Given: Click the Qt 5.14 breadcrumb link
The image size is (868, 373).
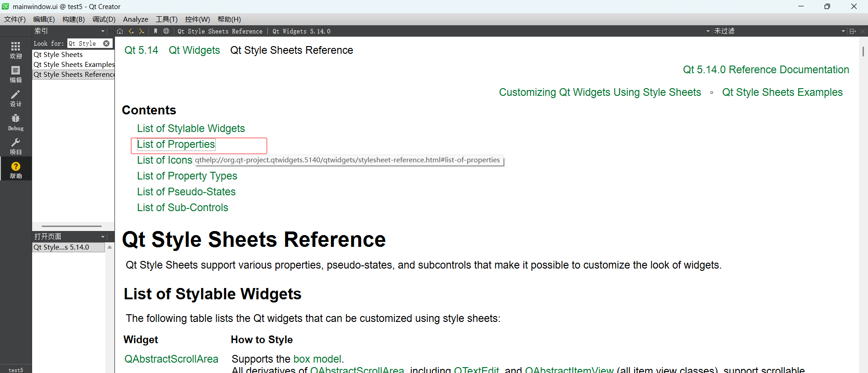Looking at the screenshot, I should pos(141,50).
